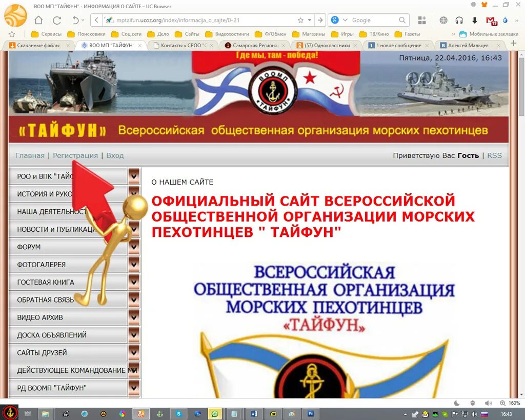
Task: Toggle the speaker volume icon in the system tray
Action: coord(474,414)
